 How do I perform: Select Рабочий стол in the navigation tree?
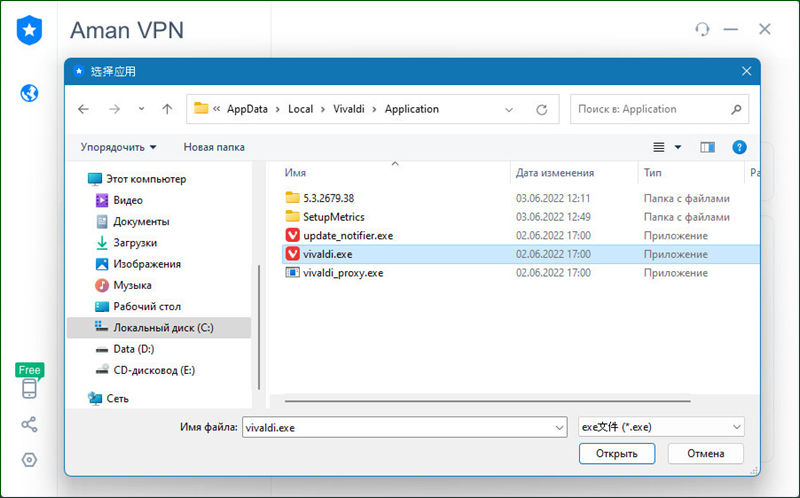click(147, 307)
